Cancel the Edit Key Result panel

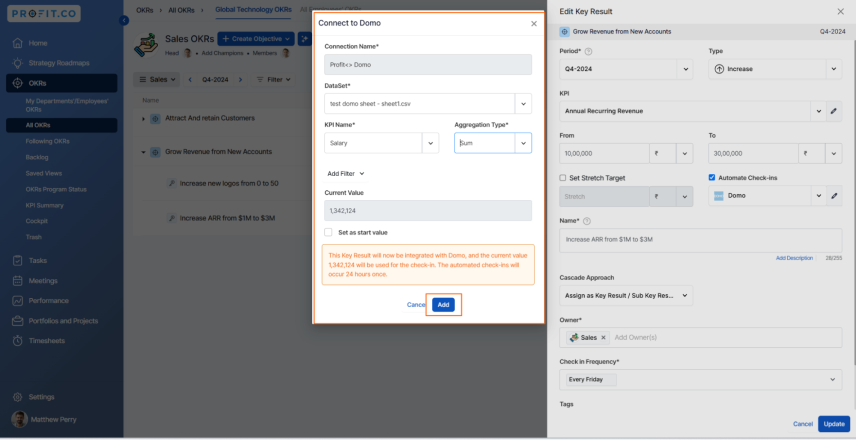(802, 424)
